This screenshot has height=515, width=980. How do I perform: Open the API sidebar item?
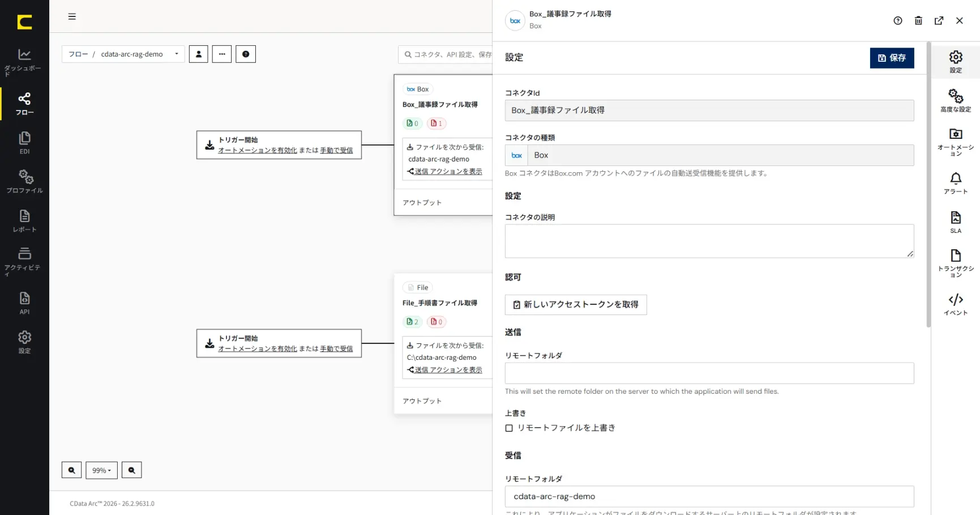[24, 303]
